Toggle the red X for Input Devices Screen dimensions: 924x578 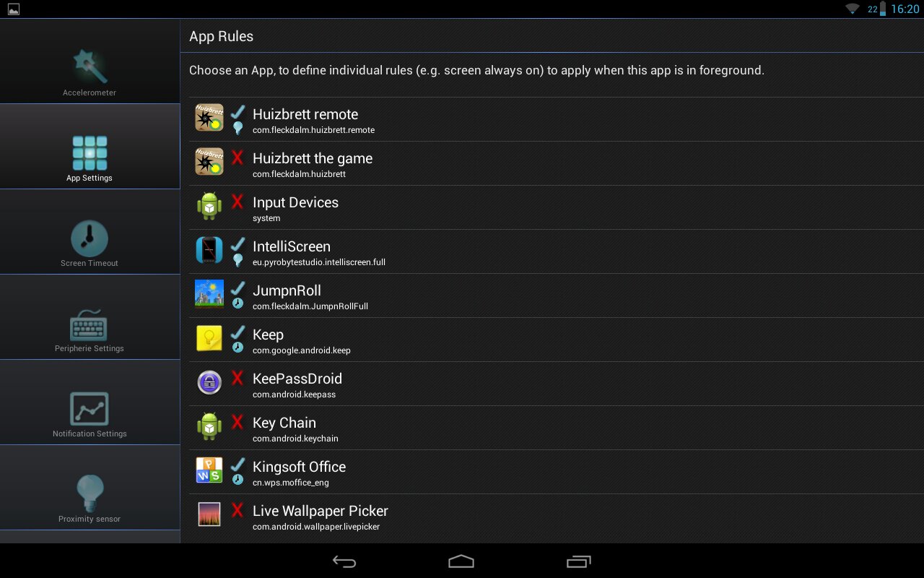point(237,202)
